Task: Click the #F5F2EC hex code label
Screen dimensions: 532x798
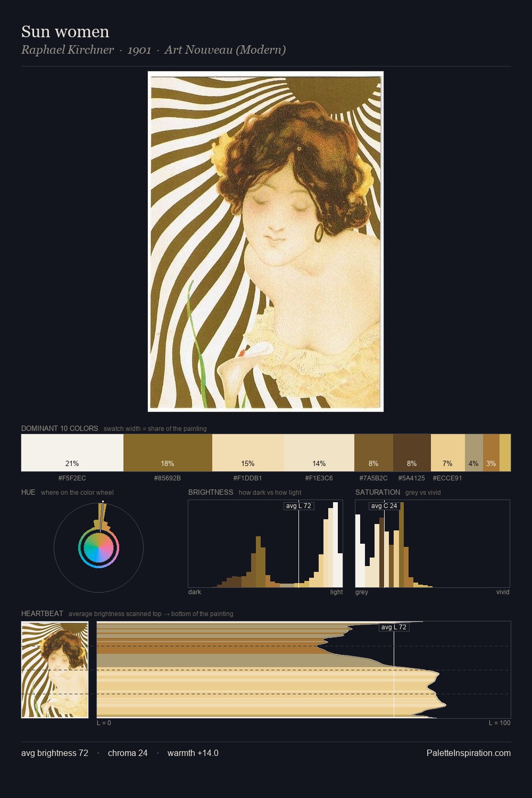Action: 72,478
